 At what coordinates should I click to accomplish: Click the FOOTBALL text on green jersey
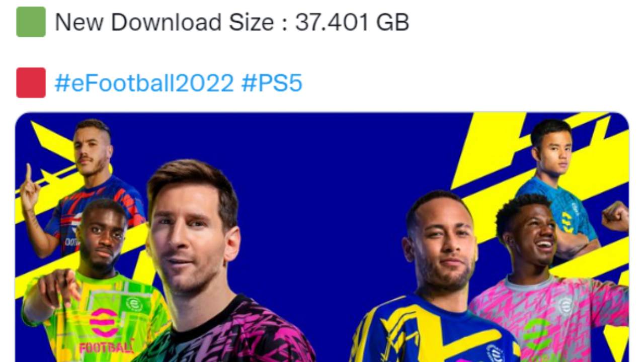[x=106, y=347]
